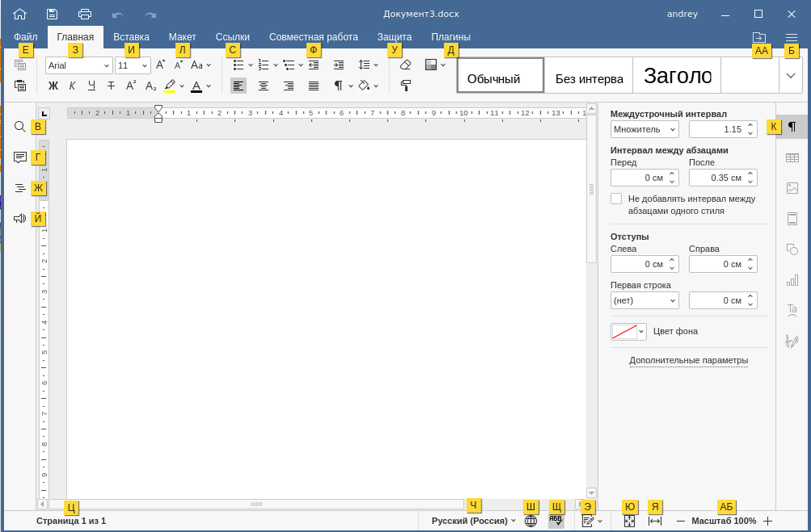The width and height of the screenshot is (811, 532).
Task: Expand the styles gallery
Action: 790,76
